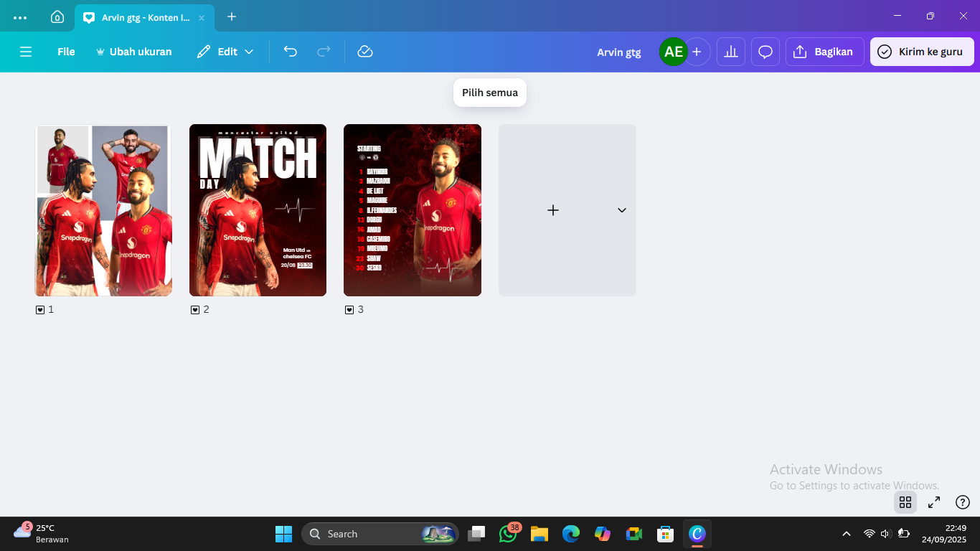Select page 1 thumbnail with three players
Screen dimensions: 980x551
103,210
